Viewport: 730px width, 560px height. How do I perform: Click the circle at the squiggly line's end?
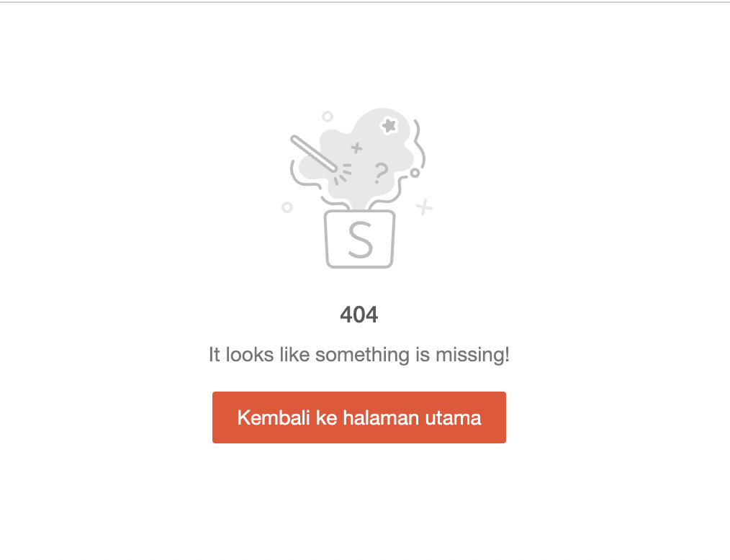415,173
